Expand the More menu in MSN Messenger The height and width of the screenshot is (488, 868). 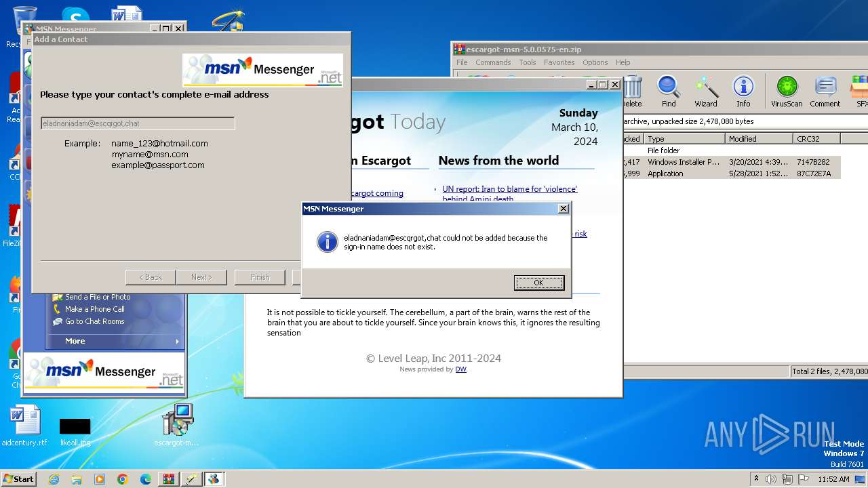[115, 341]
